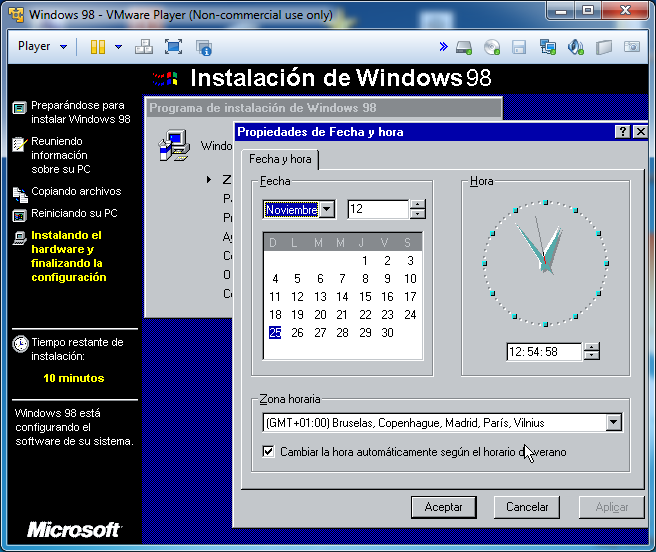Click the floppy drive device icon
This screenshot has height=552, width=656.
519,47
